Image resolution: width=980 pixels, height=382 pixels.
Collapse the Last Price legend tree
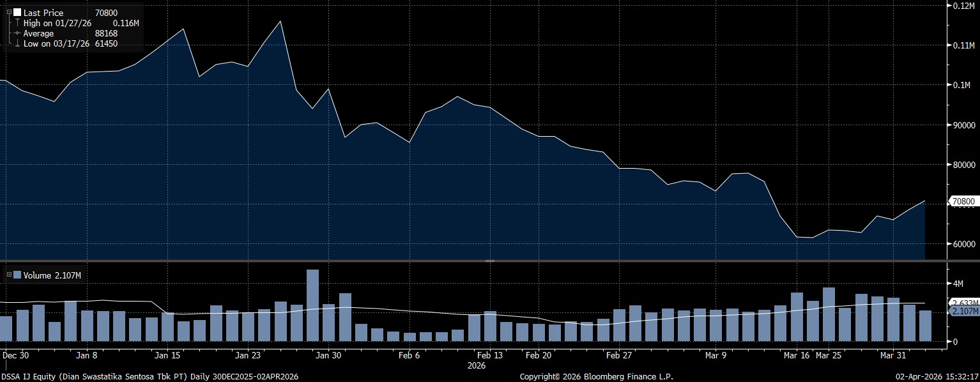pos(9,12)
